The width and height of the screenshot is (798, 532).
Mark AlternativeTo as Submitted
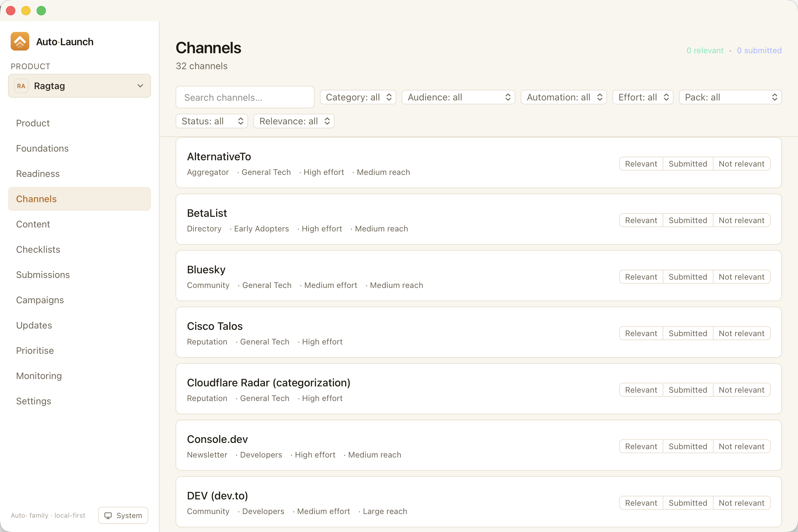click(x=688, y=164)
